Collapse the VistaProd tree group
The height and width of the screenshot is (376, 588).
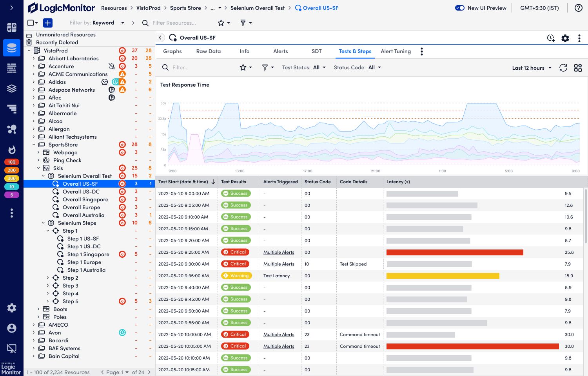[x=29, y=51]
